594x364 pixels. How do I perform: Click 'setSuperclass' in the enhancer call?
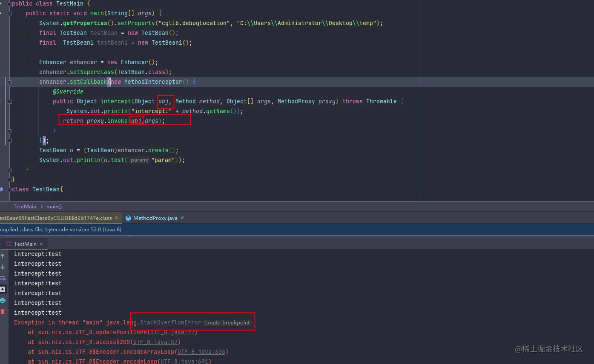point(92,72)
